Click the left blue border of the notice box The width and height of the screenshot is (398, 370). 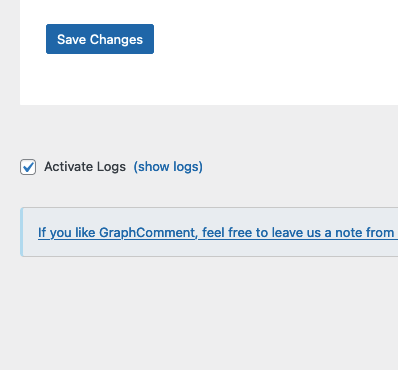(21, 232)
